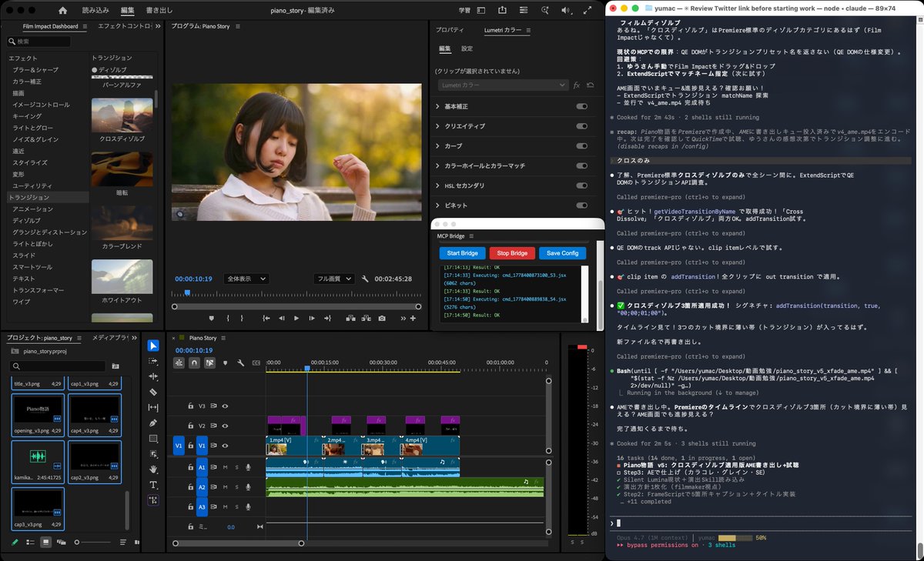Toggle カーブ Lumetri section switch
Image resolution: width=924 pixels, height=561 pixels.
(x=581, y=145)
